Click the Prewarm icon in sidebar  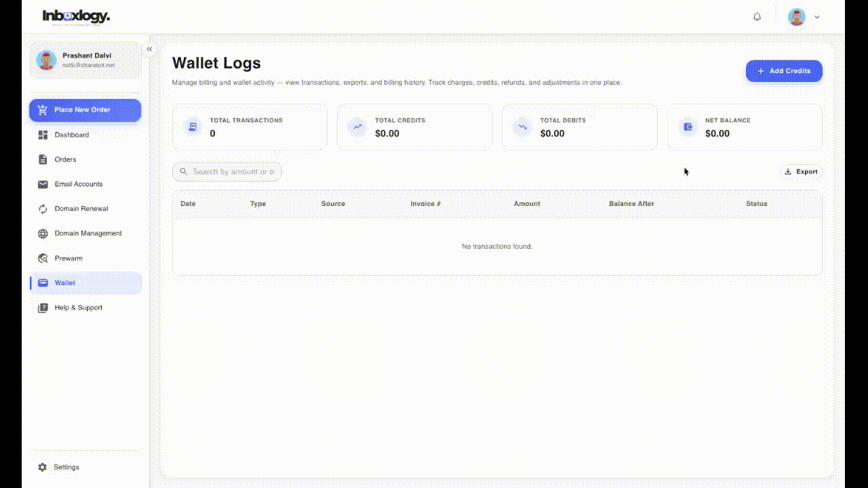click(43, 258)
